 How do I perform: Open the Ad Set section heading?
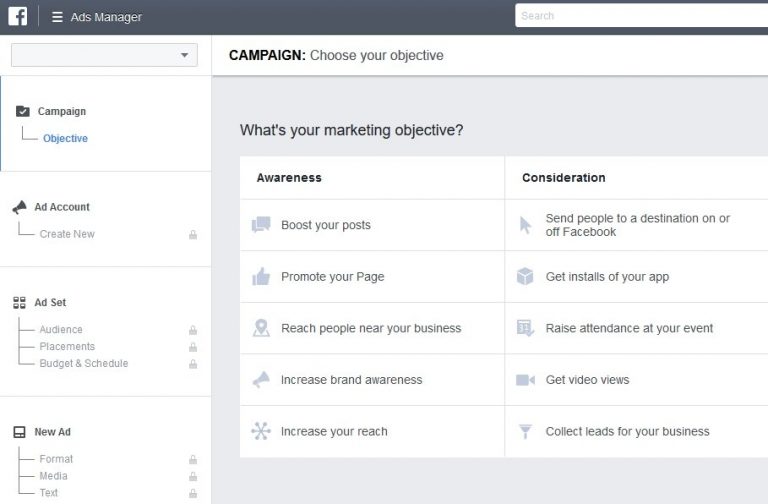click(x=50, y=303)
